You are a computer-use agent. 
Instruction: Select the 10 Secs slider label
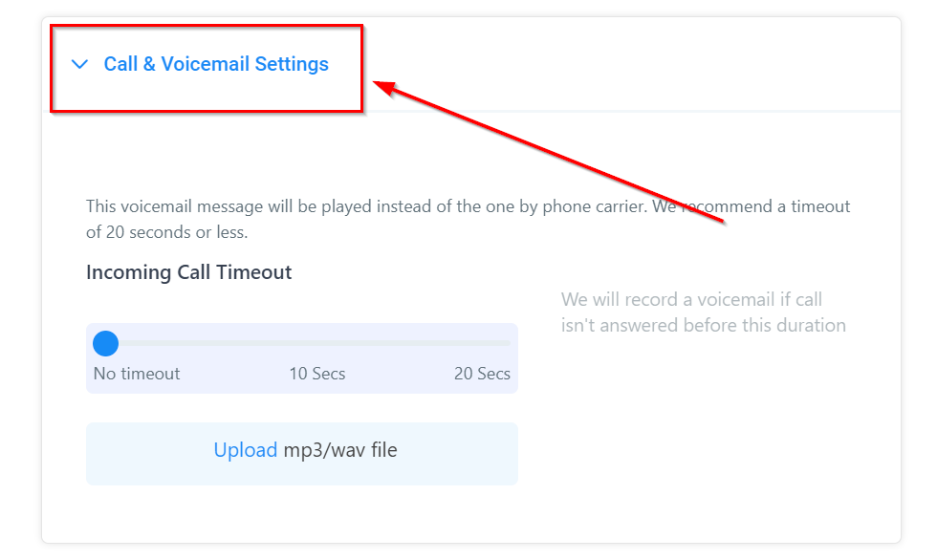[x=317, y=374]
